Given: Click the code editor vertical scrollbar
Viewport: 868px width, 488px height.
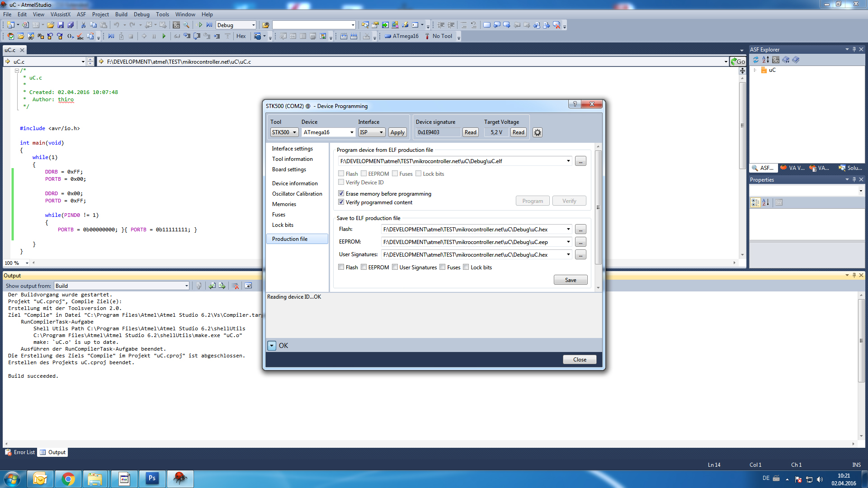Looking at the screenshot, I should [742, 125].
